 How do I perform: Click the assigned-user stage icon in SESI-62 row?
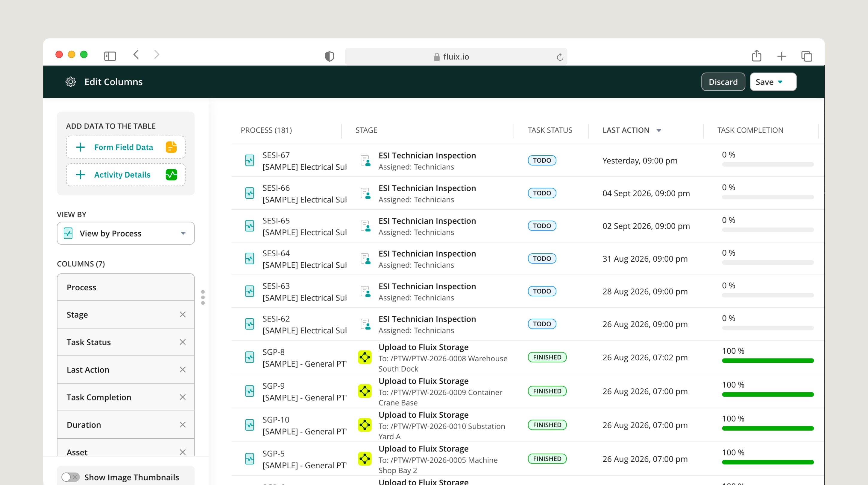365,324
